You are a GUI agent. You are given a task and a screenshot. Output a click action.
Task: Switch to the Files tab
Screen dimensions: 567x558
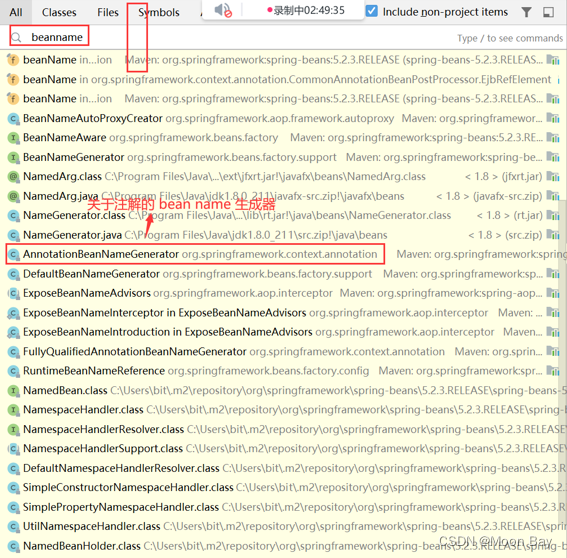click(x=108, y=12)
